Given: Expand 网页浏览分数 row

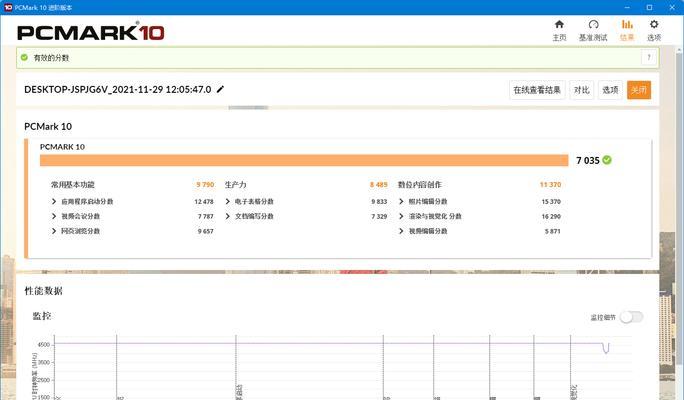Looking at the screenshot, I should (54, 231).
